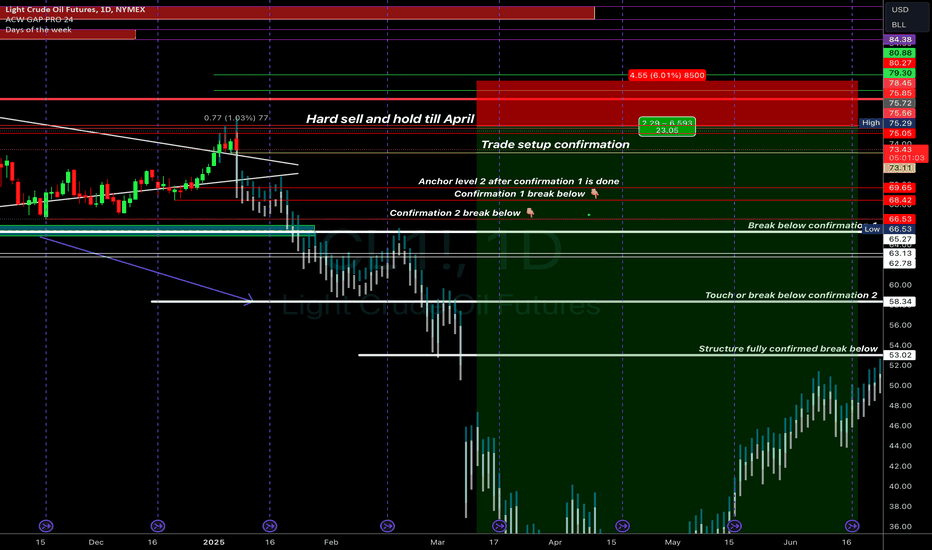Viewport: 932px width, 550px height.
Task: Click the May label on time axis
Action: pyautogui.click(x=672, y=542)
